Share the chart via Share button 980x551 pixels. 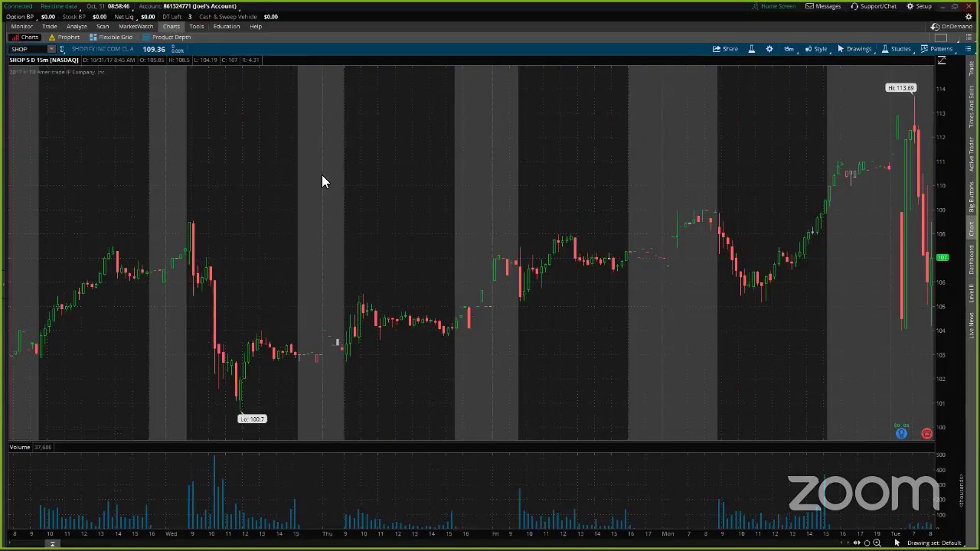coord(725,49)
